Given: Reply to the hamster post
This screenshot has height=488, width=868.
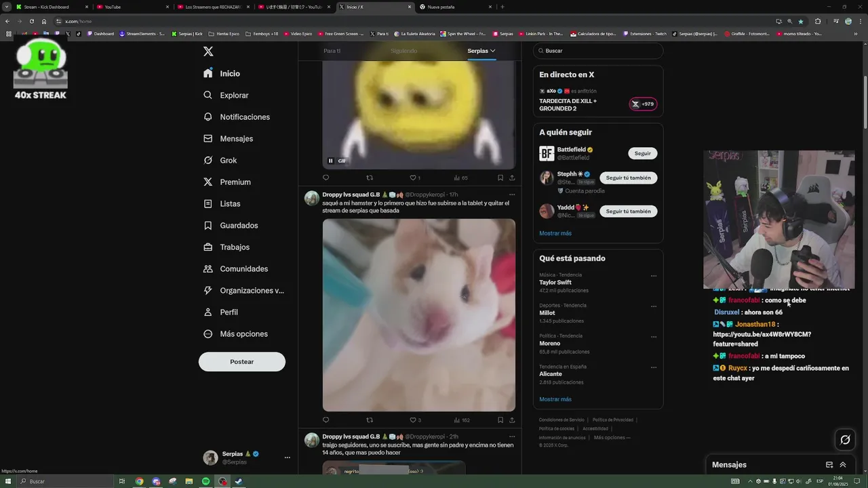Looking at the screenshot, I should (x=325, y=420).
